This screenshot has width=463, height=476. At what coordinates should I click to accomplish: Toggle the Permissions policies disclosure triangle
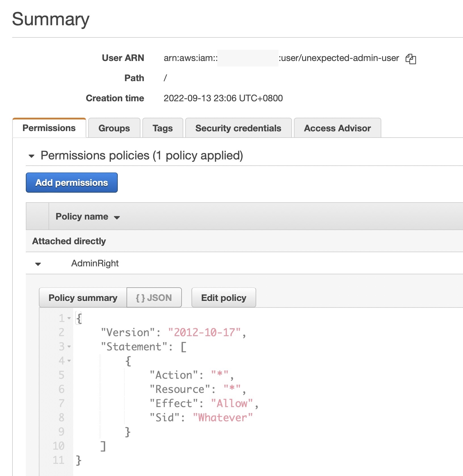coord(32,155)
